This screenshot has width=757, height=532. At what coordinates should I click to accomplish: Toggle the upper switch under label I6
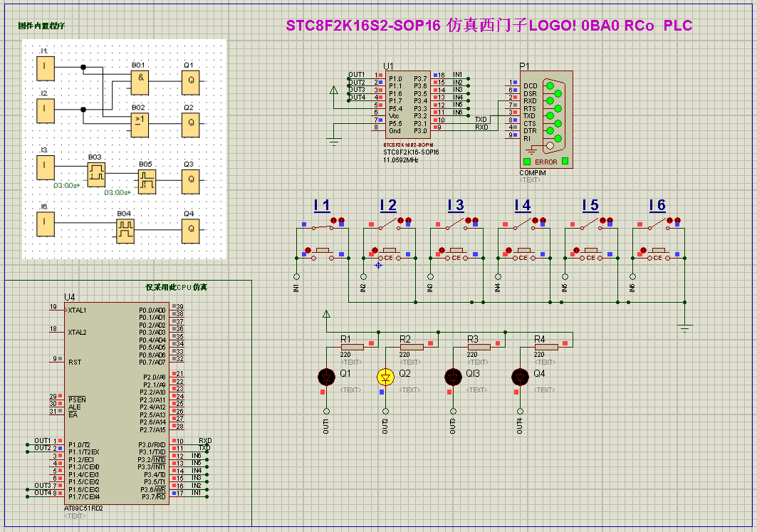(659, 225)
